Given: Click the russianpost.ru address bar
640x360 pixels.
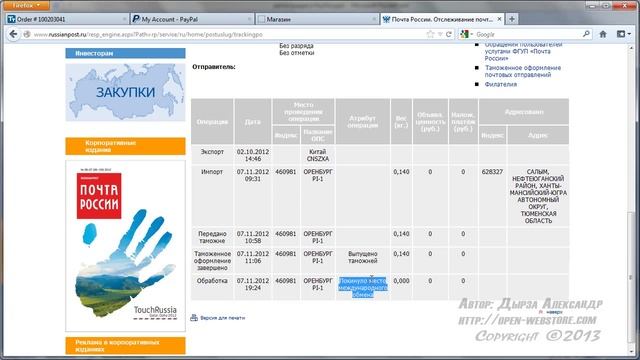Looking at the screenshot, I should [229, 35].
